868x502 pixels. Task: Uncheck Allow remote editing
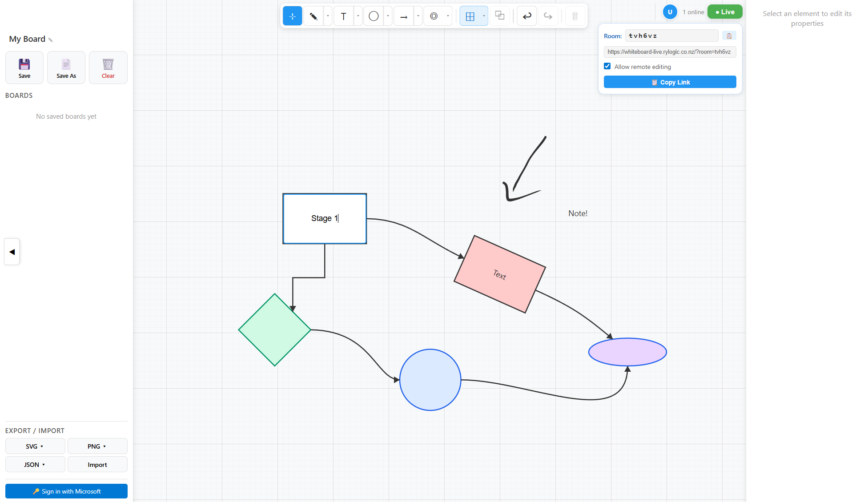click(x=607, y=66)
